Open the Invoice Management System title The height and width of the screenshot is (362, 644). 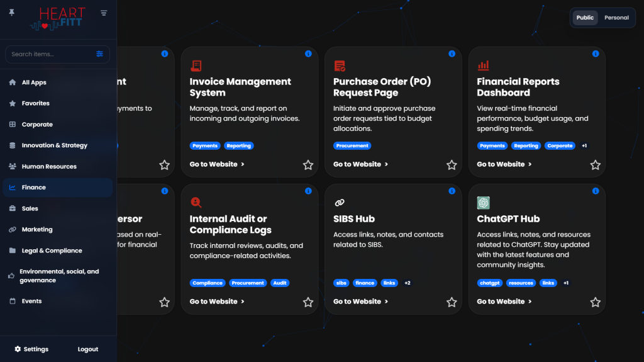click(240, 88)
